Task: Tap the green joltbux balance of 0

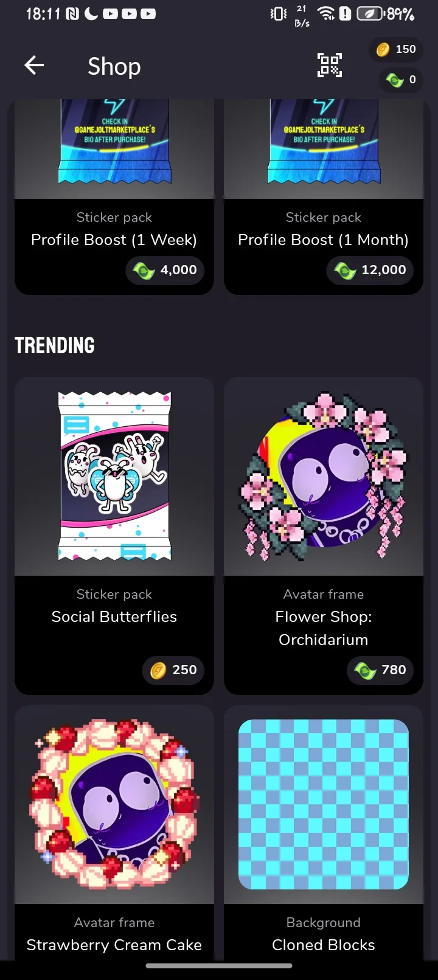Action: click(401, 80)
